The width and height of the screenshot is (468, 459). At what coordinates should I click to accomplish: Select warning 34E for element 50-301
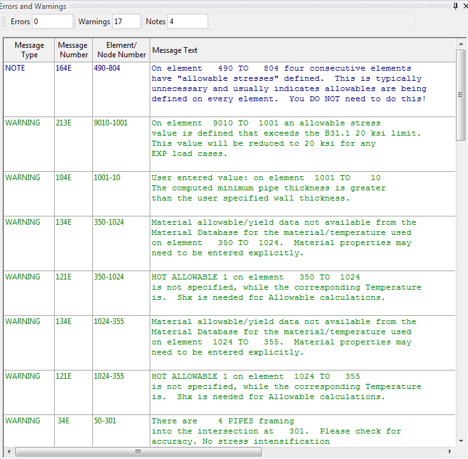tap(230, 431)
